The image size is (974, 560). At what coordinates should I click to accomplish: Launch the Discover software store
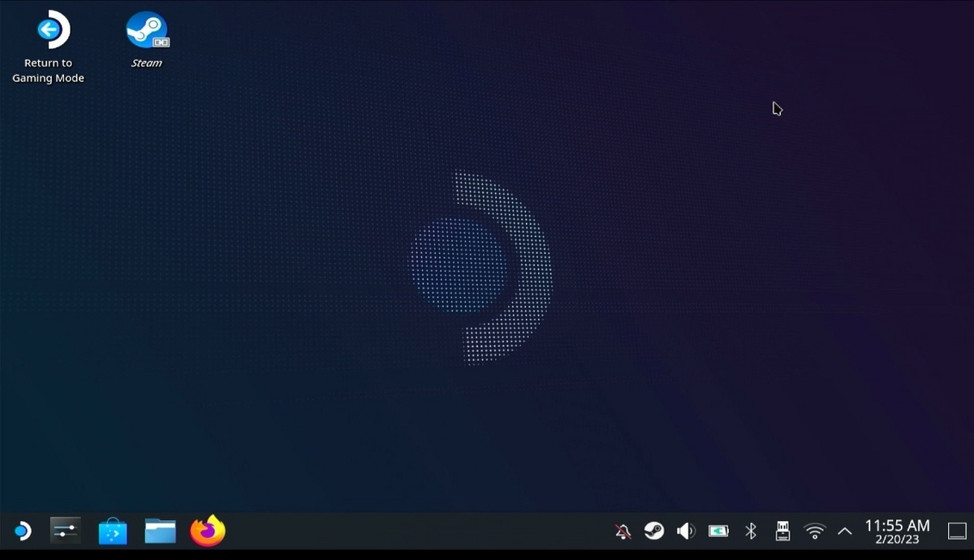pos(113,532)
